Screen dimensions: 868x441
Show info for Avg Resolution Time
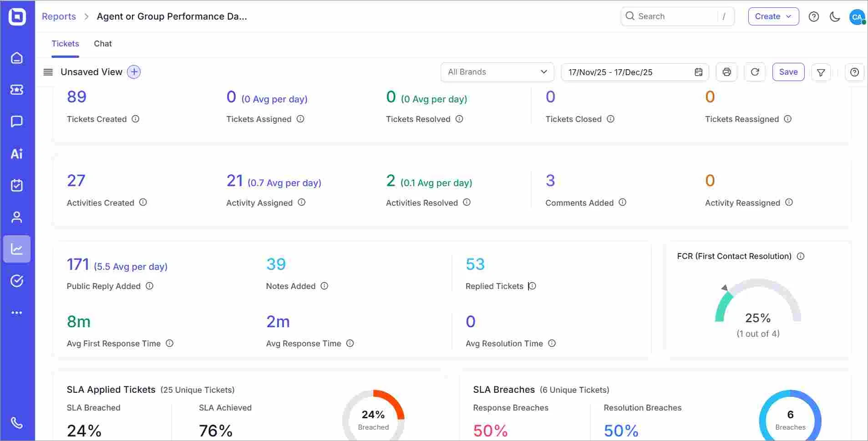(x=552, y=343)
